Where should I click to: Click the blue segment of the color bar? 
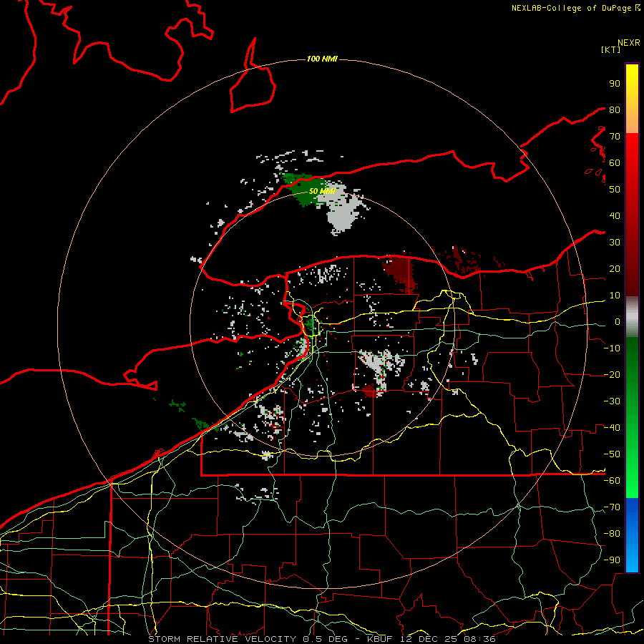(632, 535)
